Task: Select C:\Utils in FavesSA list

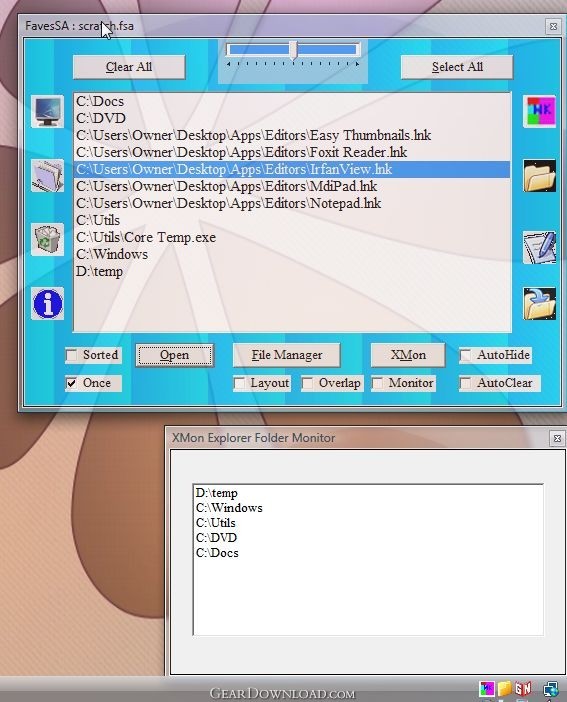Action: pyautogui.click(x=292, y=221)
